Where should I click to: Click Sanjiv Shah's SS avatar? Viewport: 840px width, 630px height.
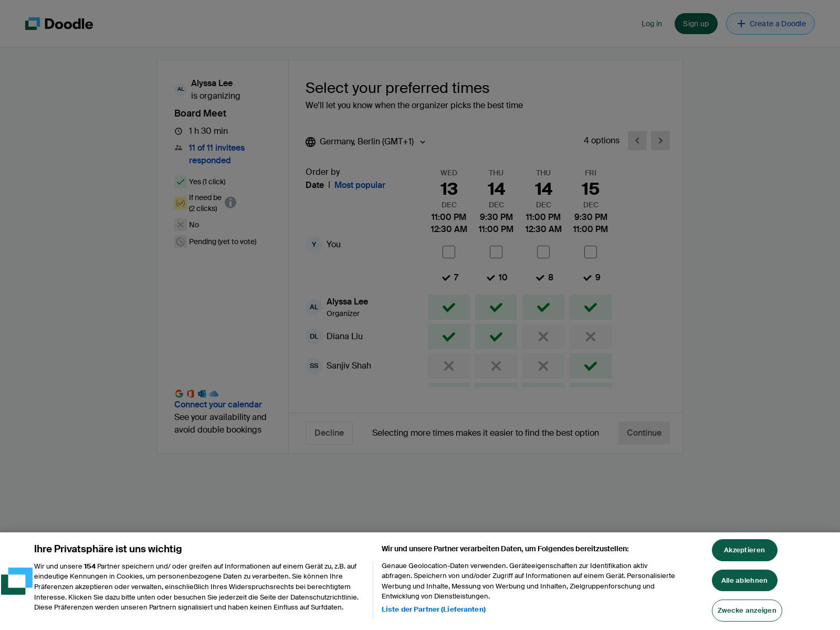(314, 366)
